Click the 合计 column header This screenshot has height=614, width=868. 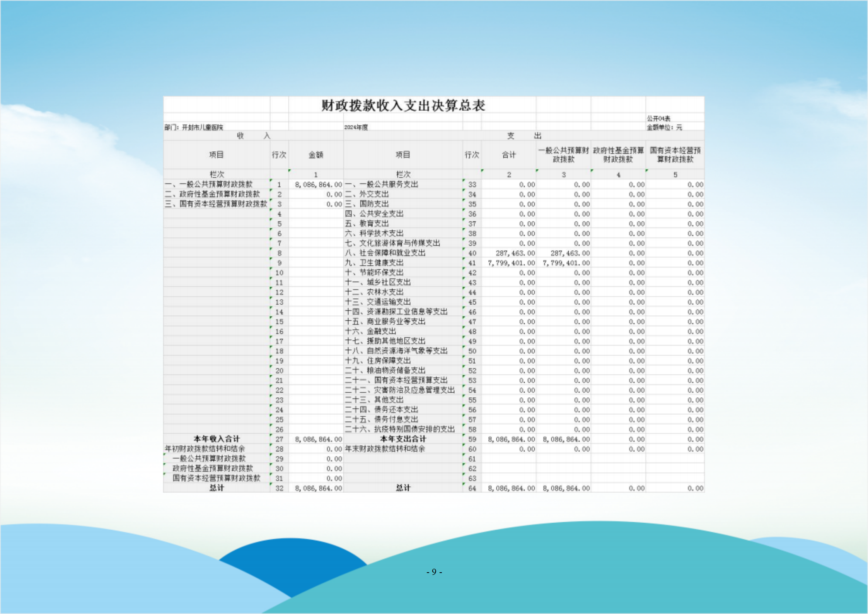[508, 155]
